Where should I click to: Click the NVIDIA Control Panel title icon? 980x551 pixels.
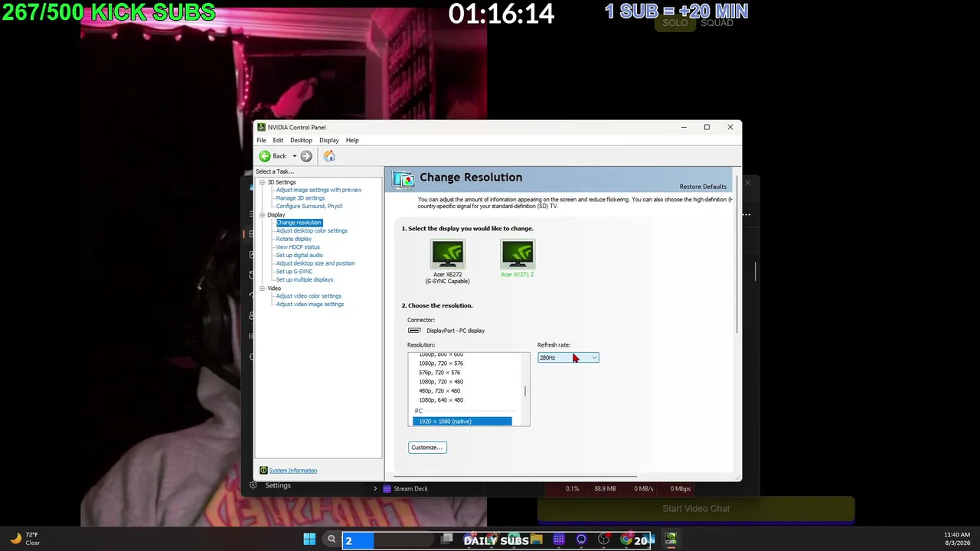[261, 127]
